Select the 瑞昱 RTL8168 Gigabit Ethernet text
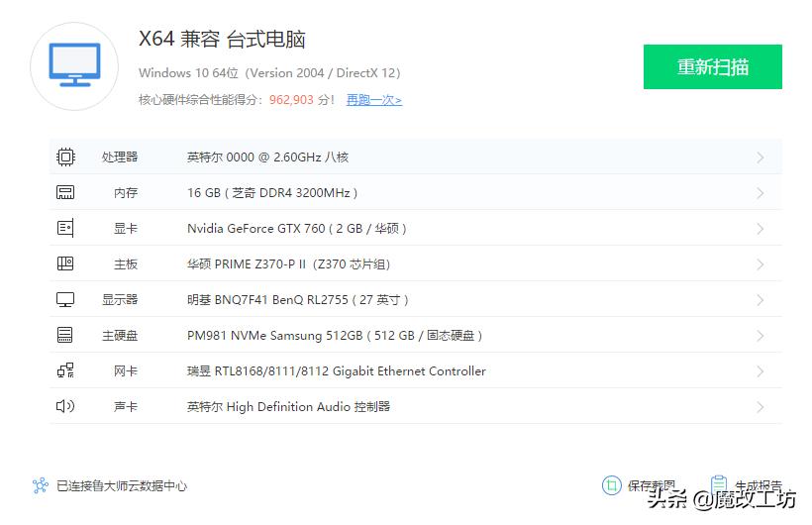Image resolution: width=812 pixels, height=525 pixels. 337,371
